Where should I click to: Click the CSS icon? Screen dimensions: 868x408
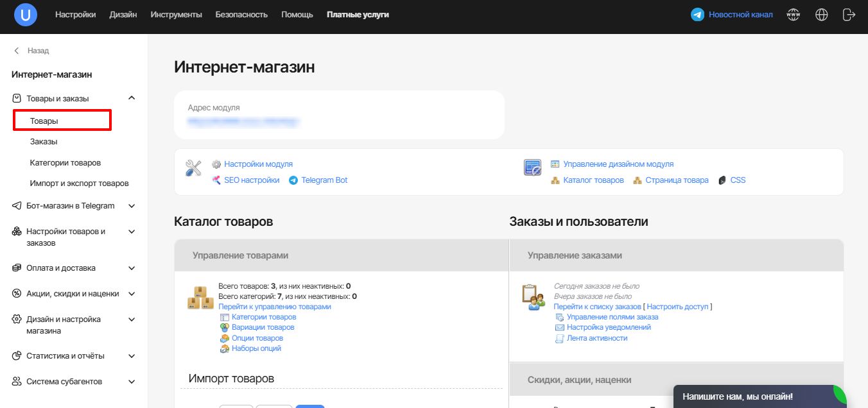tap(723, 180)
